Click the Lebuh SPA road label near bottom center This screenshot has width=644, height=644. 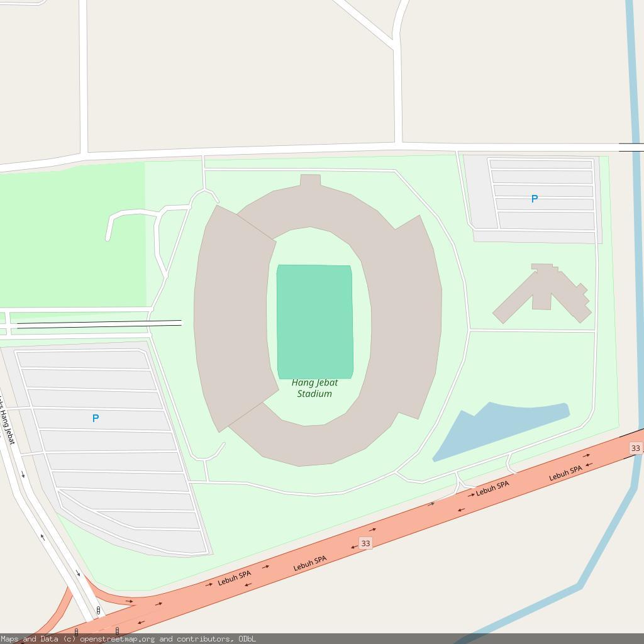[310, 563]
